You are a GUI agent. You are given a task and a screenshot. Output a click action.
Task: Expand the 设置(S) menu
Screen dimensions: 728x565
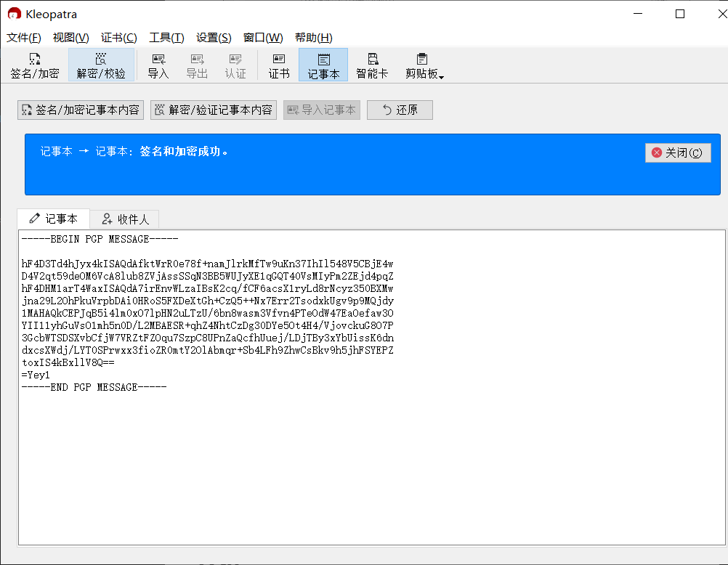[x=214, y=38]
